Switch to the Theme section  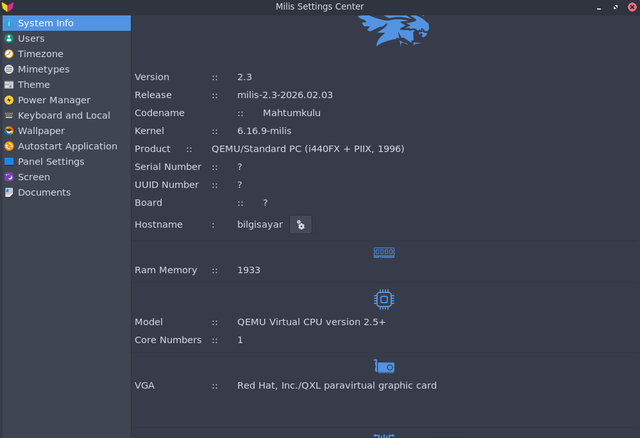[x=33, y=85]
